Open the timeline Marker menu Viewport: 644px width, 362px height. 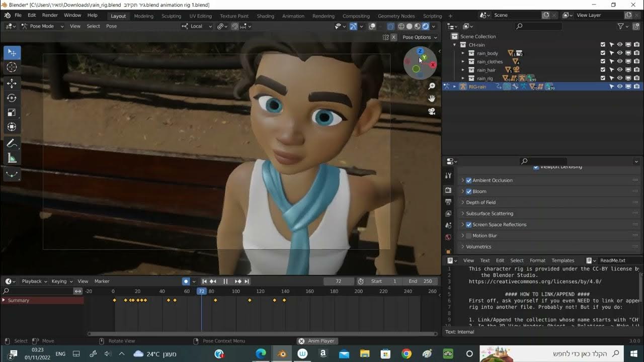click(x=102, y=281)
